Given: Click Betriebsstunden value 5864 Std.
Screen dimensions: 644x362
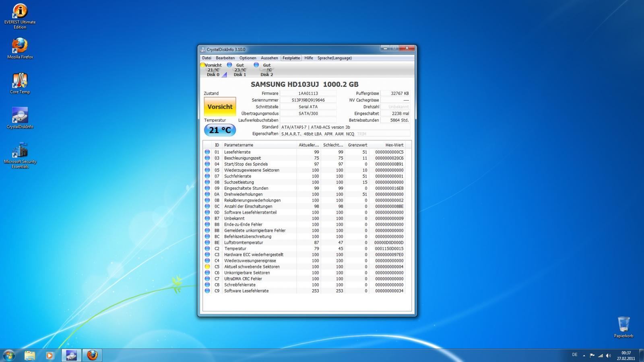Looking at the screenshot, I should coord(396,120).
